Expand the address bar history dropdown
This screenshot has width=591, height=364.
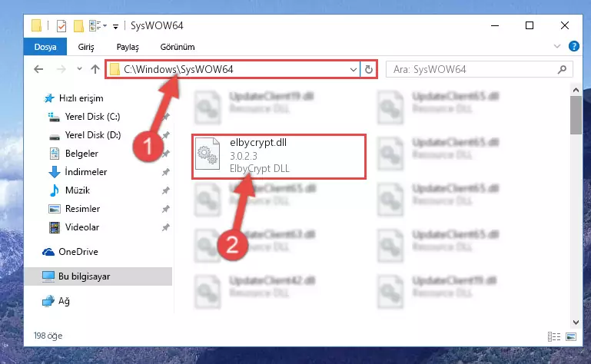[354, 70]
